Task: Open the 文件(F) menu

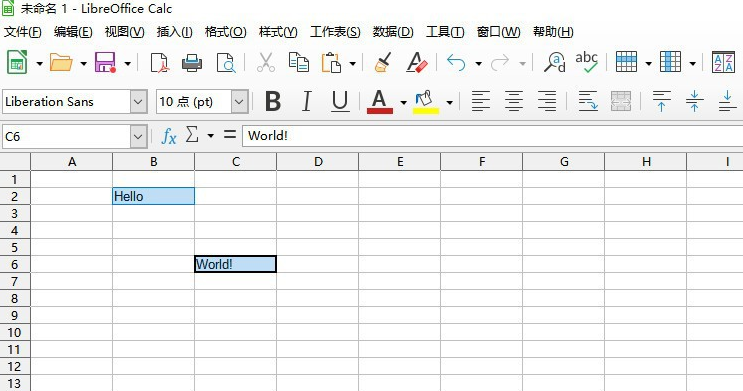Action: (x=23, y=32)
